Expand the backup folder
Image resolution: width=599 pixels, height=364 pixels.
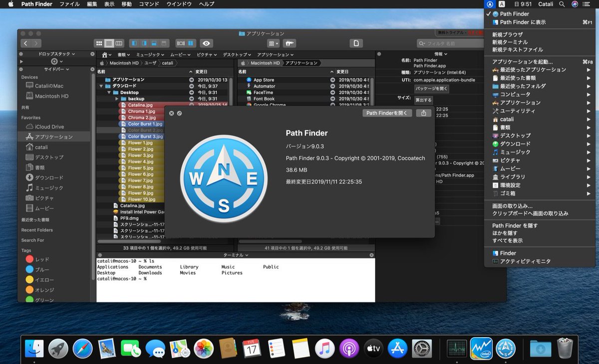coord(117,99)
